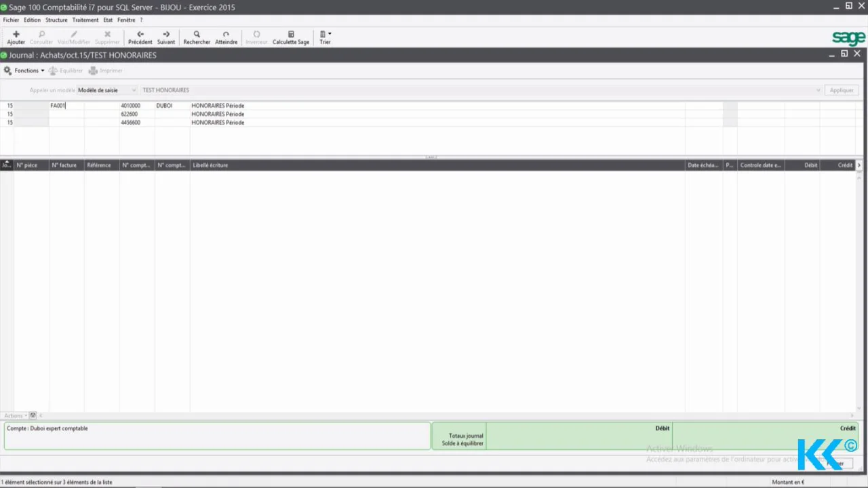This screenshot has width=868, height=488.
Task: Click Controle date column header
Action: click(x=761, y=165)
